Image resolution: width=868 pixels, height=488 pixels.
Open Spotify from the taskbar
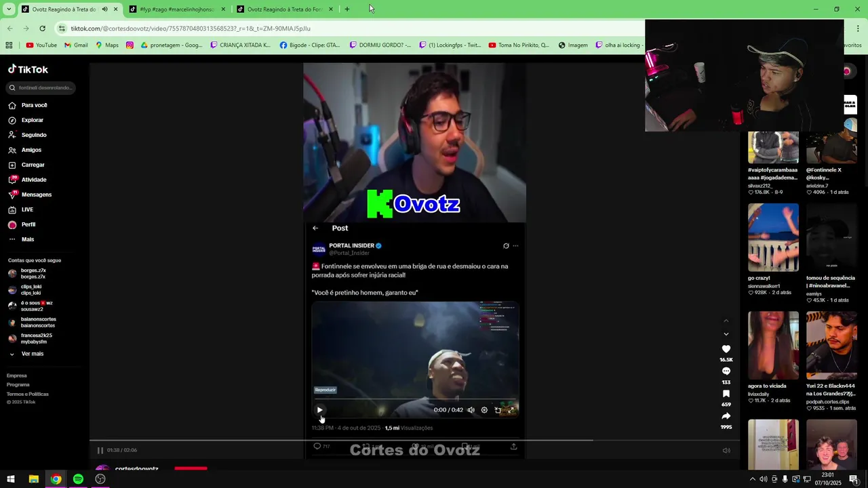pos(78,479)
